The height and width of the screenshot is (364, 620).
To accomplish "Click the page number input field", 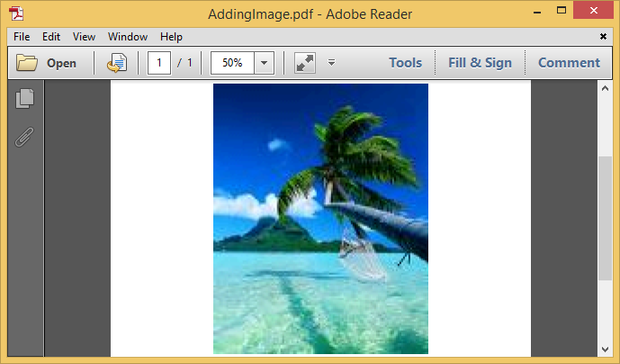I will pyautogui.click(x=159, y=63).
